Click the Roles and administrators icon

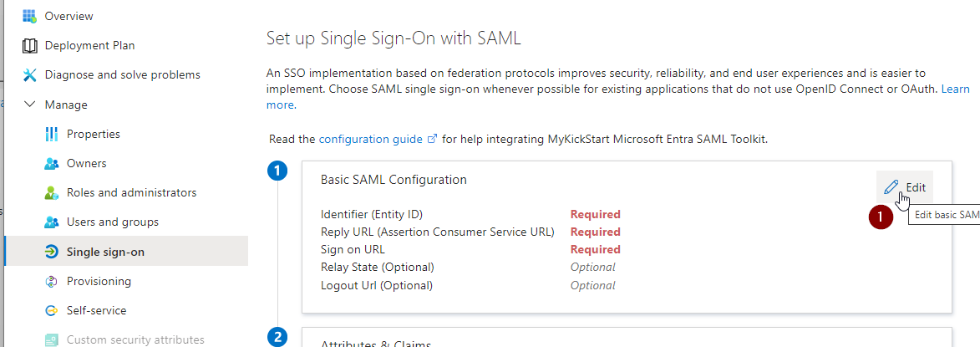52,192
